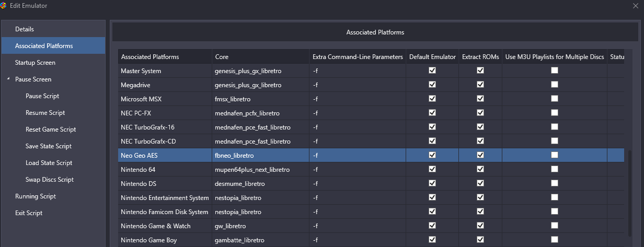The width and height of the screenshot is (644, 247).
Task: Select the Neo Geo AES platform cell
Action: click(x=165, y=156)
